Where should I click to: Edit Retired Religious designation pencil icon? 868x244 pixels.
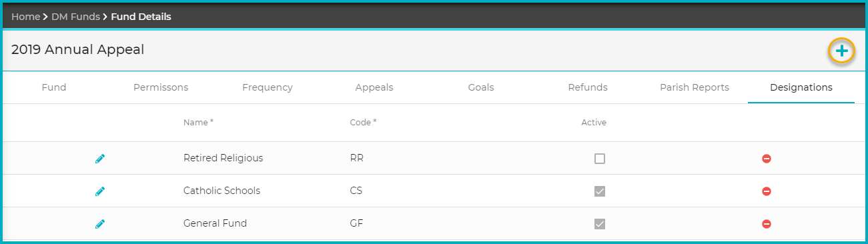[100, 159]
